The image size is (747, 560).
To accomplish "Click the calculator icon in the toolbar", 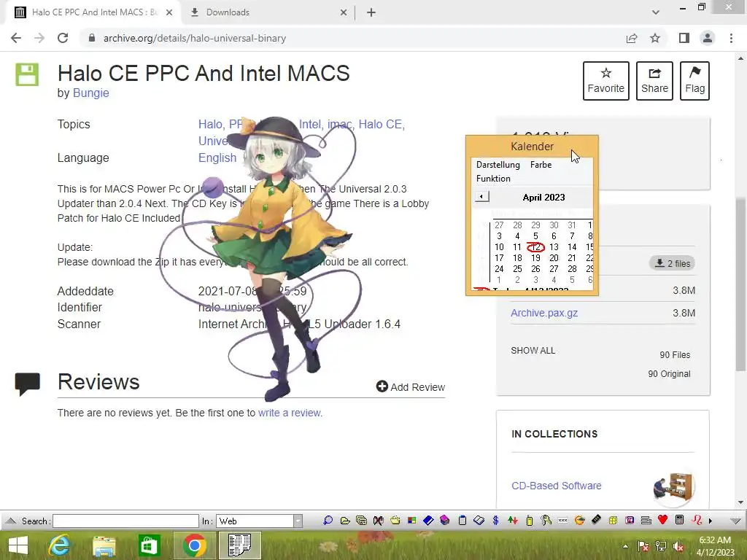I will 680,520.
